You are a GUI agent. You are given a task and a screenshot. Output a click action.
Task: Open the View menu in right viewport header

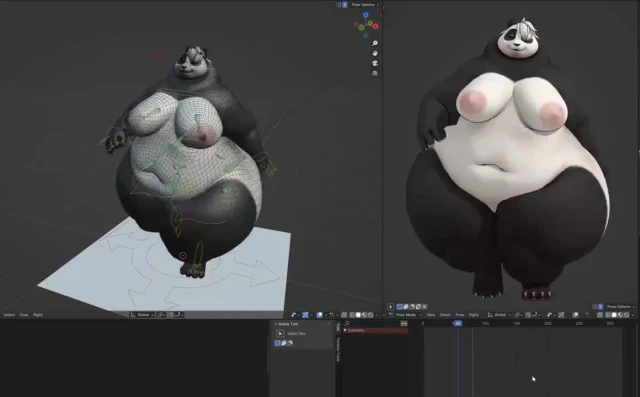pos(431,315)
